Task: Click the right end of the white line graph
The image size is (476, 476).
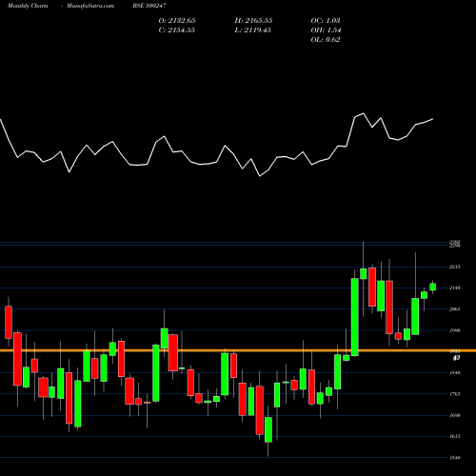Action: point(432,119)
